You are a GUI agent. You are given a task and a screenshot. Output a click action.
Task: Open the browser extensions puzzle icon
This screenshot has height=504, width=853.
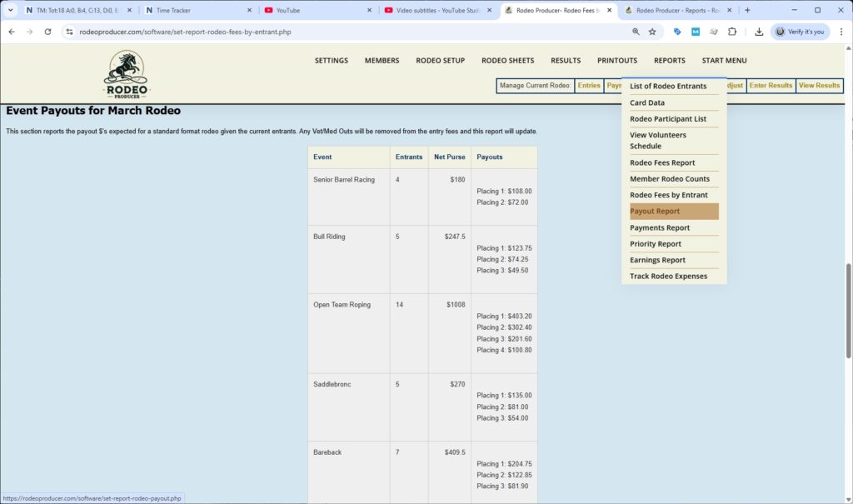coord(732,31)
